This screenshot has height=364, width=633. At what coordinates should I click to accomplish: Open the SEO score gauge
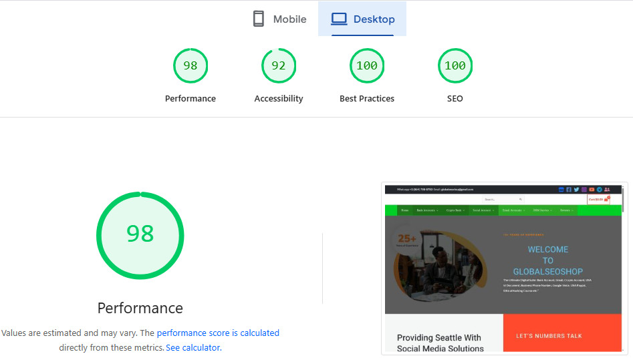point(455,65)
